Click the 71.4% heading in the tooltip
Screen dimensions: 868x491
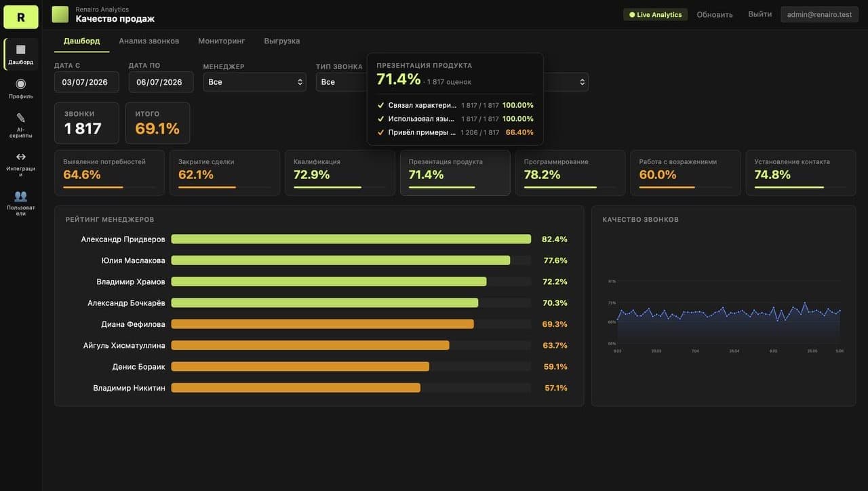tap(399, 79)
